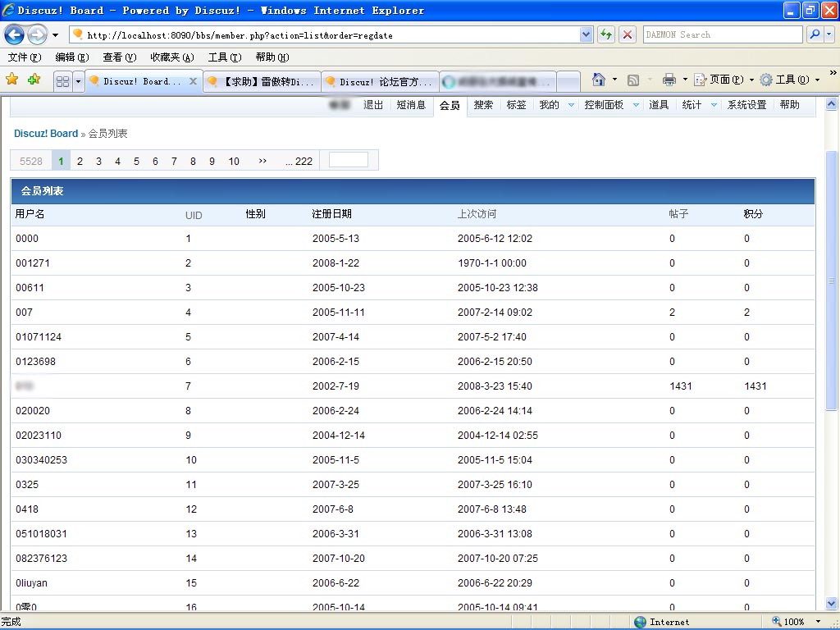This screenshot has height=630, width=840.
Task: Click the IE logo in title bar
Action: [8, 10]
